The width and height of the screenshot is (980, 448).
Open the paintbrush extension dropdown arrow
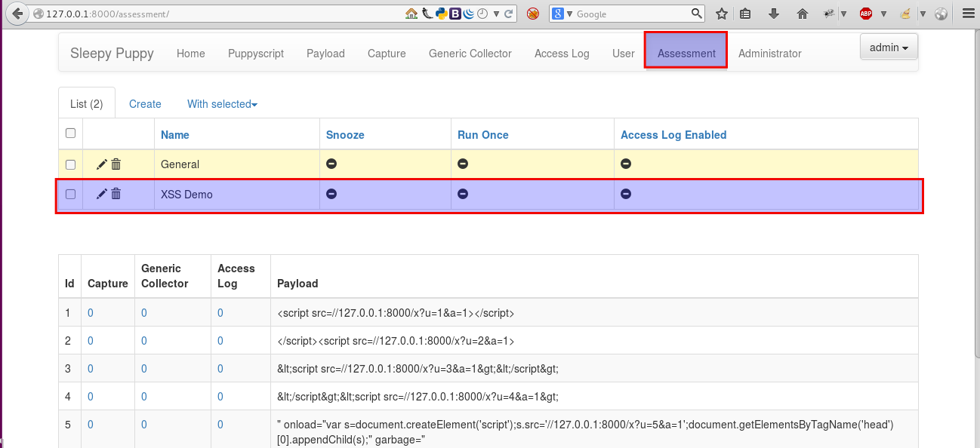923,14
